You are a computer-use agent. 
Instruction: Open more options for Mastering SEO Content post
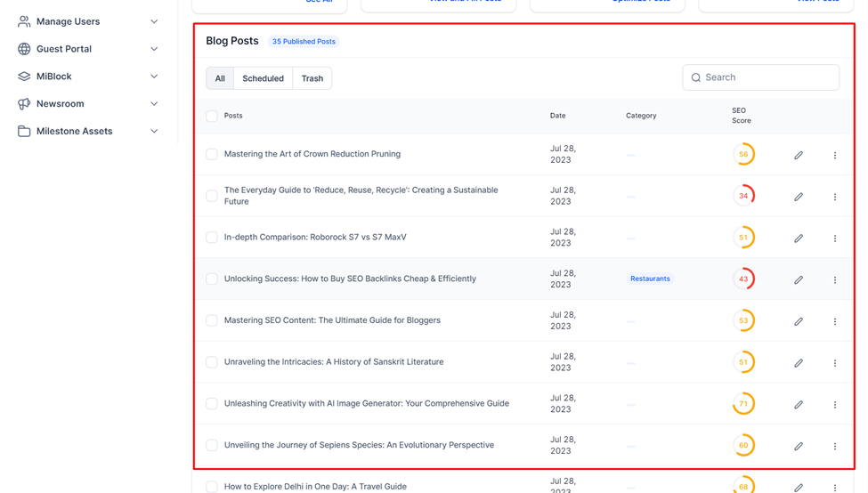835,321
